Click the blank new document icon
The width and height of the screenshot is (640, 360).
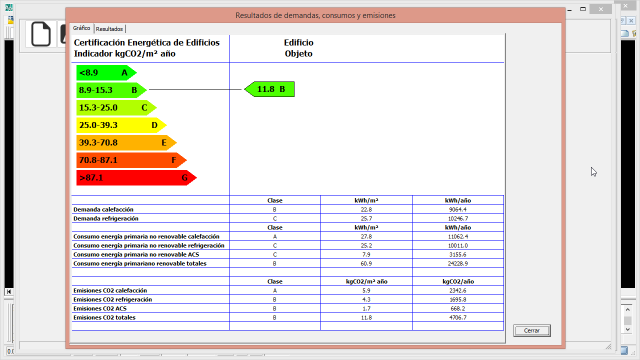[x=41, y=34]
